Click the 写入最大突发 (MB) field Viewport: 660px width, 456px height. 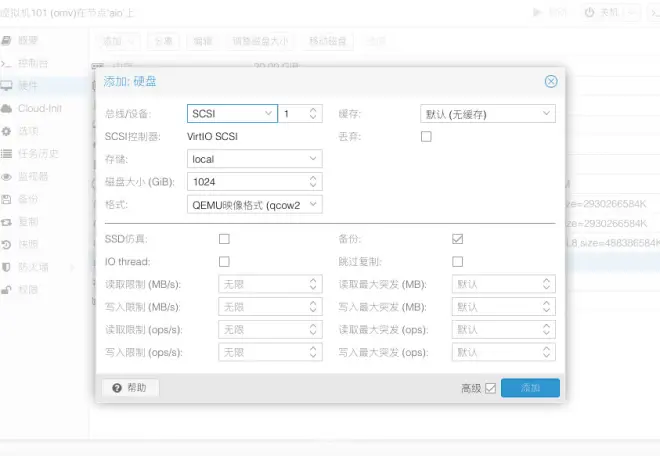504,307
